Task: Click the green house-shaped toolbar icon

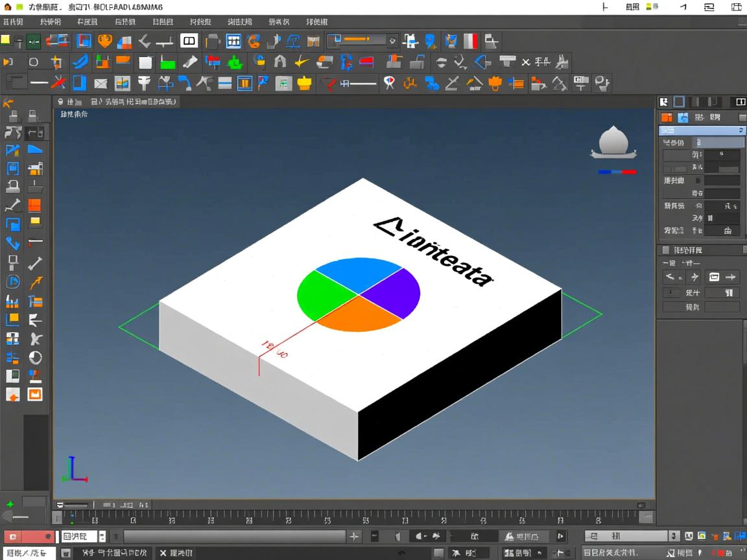Action: (235, 63)
